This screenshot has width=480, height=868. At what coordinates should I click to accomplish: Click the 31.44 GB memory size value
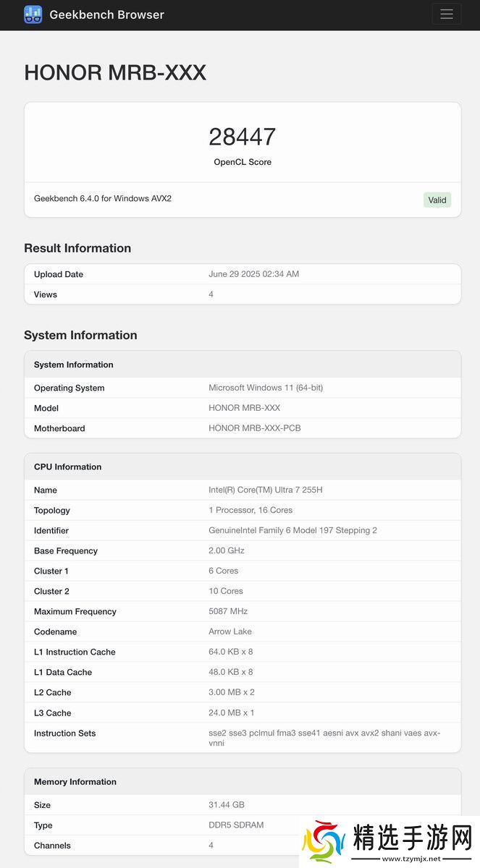click(227, 805)
